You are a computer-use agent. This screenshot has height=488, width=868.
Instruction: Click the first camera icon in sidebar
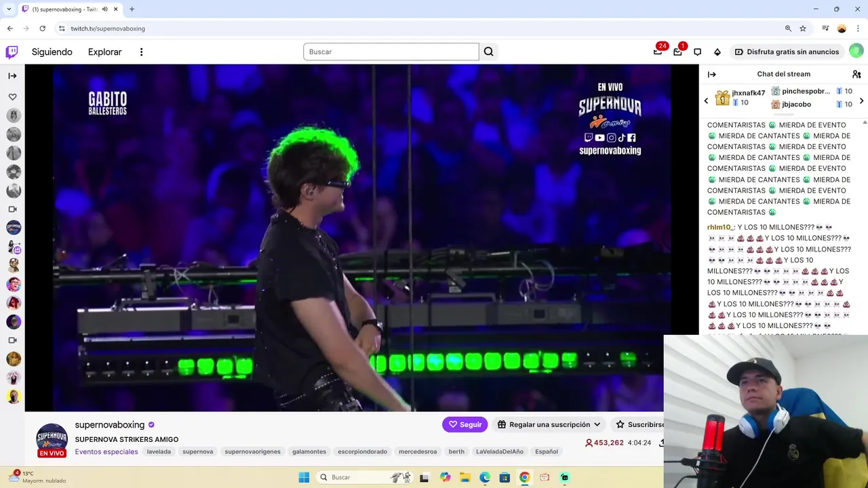[12, 209]
